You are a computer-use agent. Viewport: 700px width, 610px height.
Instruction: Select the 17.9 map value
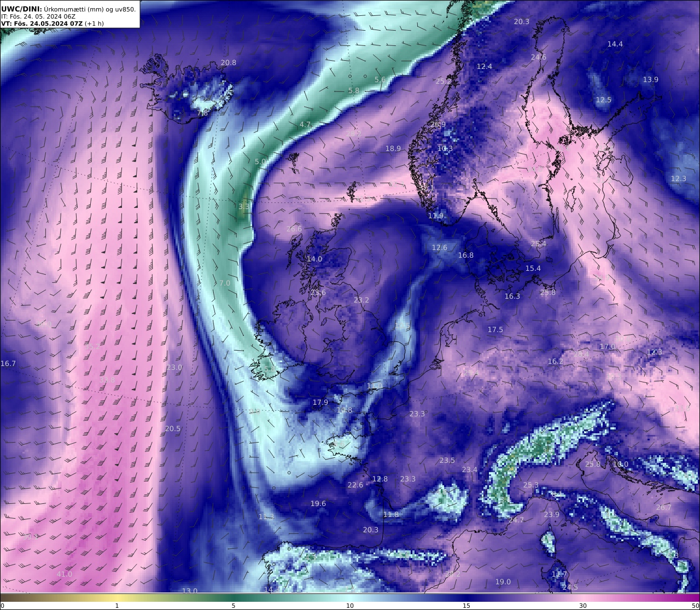click(x=320, y=403)
